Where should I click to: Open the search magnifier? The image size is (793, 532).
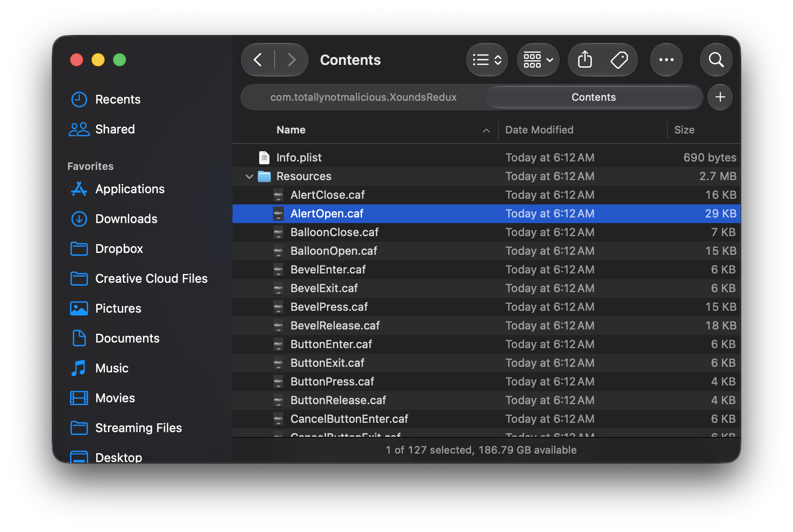(x=716, y=60)
